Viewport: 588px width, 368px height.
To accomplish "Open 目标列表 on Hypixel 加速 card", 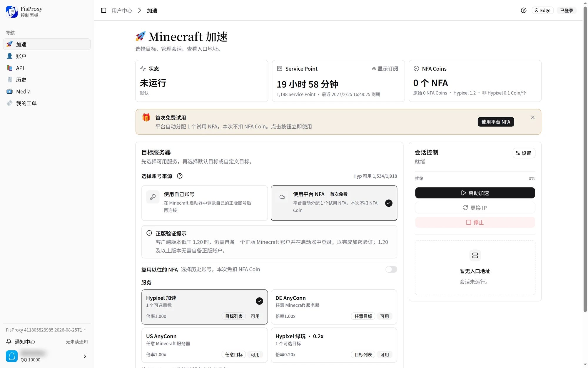I will point(234,316).
